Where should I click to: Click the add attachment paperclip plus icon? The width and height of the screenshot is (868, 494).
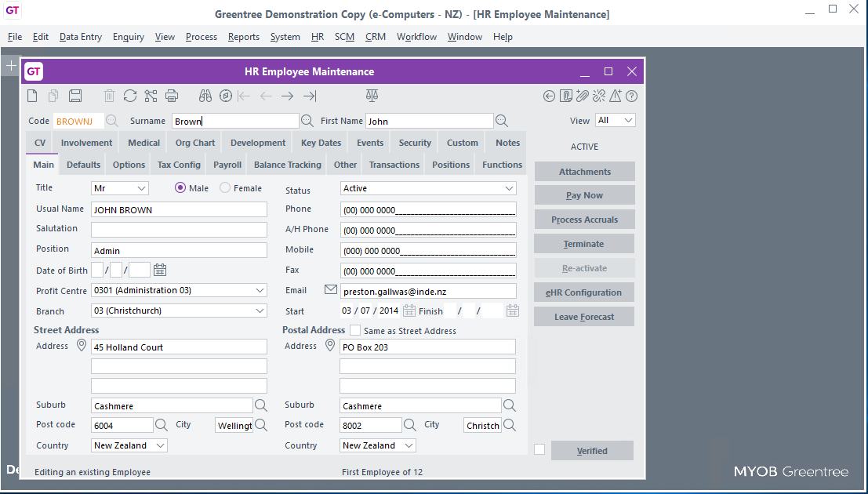coord(582,96)
